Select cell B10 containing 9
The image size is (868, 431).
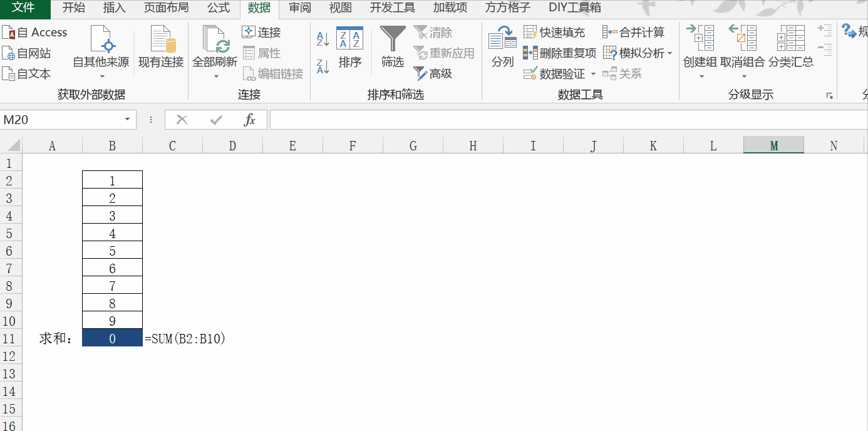(x=112, y=321)
